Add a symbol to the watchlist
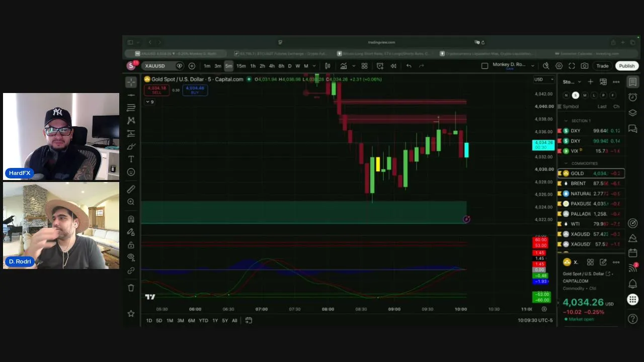Image resolution: width=644 pixels, height=362 pixels. tap(591, 82)
